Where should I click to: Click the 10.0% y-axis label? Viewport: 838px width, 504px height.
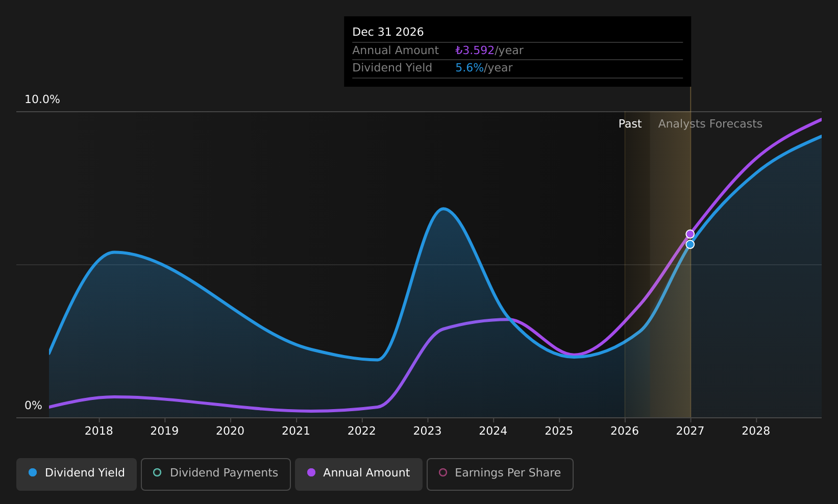click(x=42, y=99)
